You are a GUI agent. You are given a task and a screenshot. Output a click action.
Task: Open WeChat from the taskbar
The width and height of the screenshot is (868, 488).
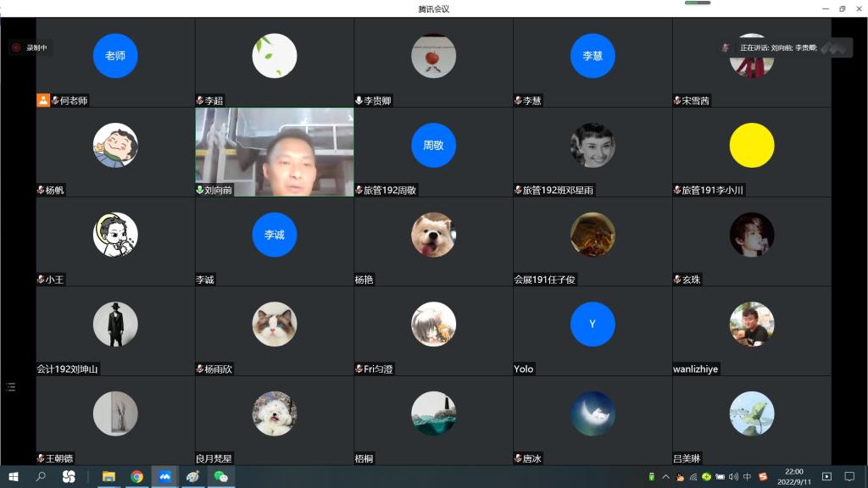(x=221, y=477)
